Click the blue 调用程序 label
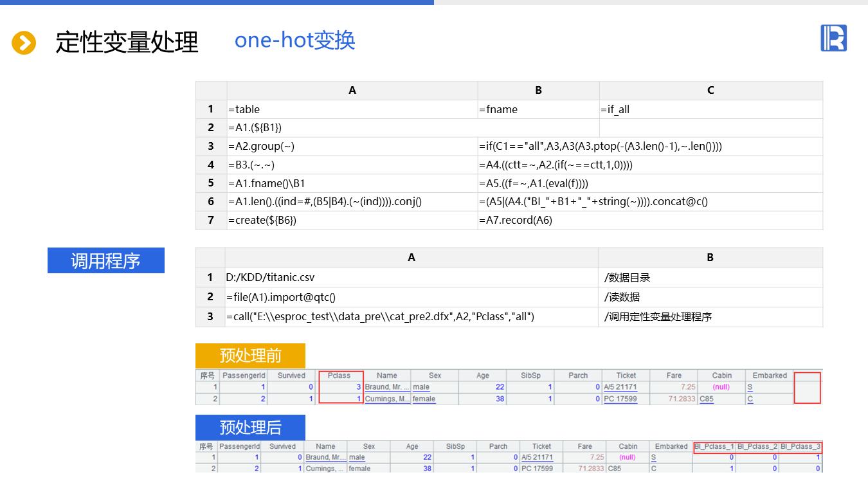This screenshot has height=488, width=868. pos(106,260)
